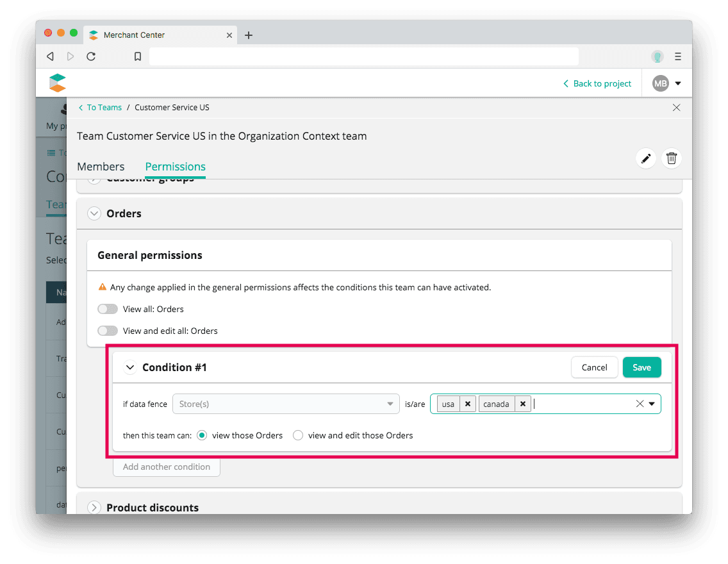This screenshot has height=564, width=728.
Task: Click Add another condition
Action: [x=167, y=467]
